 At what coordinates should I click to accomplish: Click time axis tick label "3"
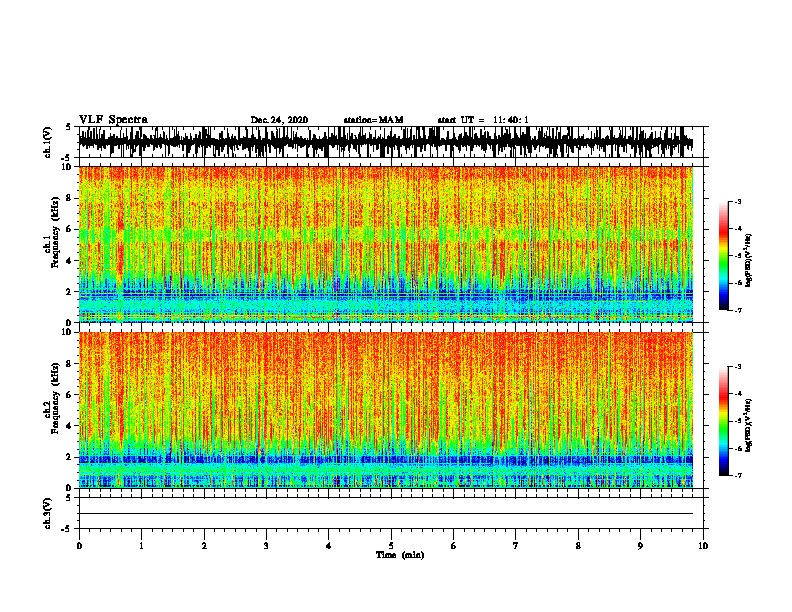click(x=266, y=546)
